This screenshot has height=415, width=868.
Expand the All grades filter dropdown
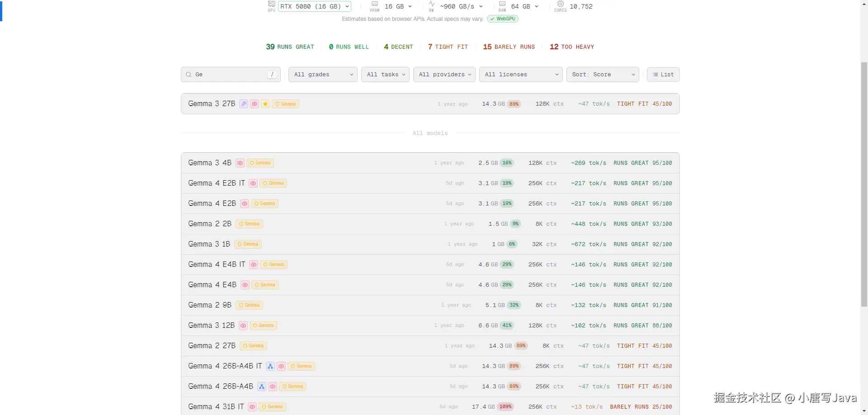click(323, 75)
